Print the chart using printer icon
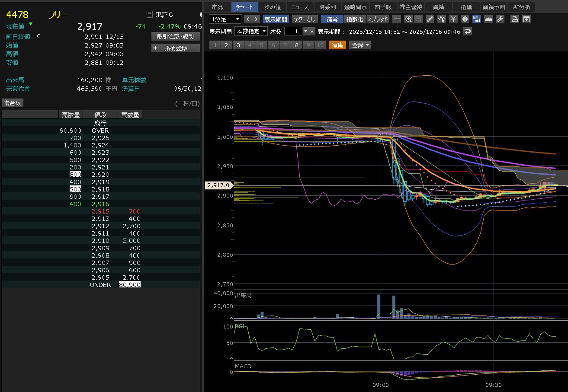The image size is (568, 392). (514, 19)
